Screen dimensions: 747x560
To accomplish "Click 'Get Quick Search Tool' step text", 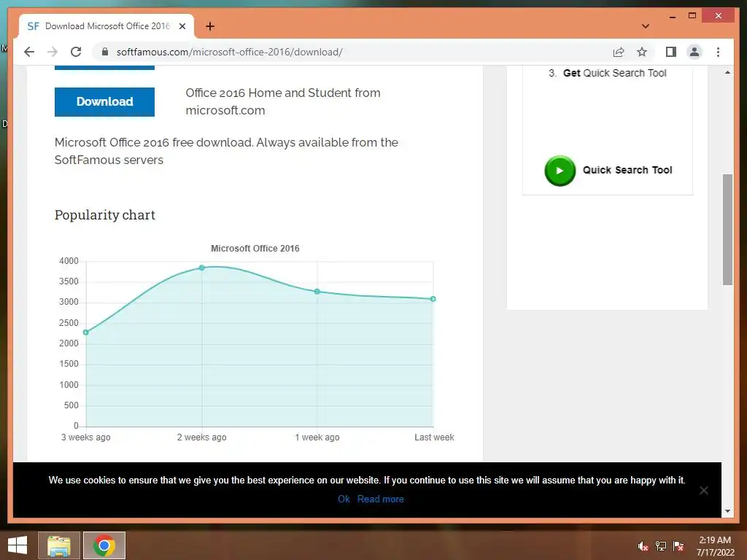I will click(x=614, y=73).
